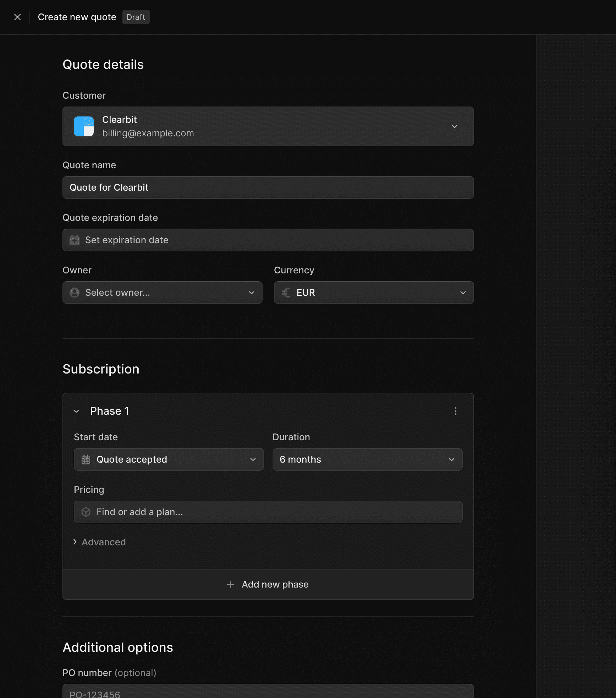Click Add new phase button
Screen dimensions: 616x698
[x=268, y=584]
